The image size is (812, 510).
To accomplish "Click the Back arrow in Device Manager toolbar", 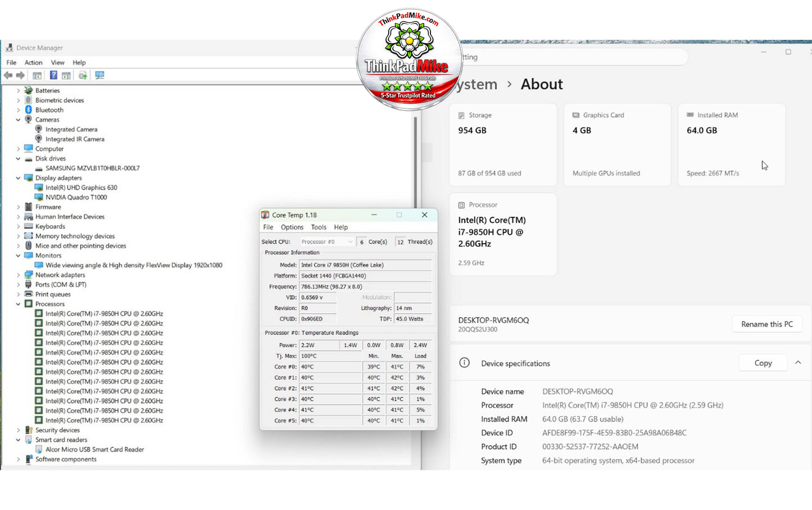I will tap(8, 75).
